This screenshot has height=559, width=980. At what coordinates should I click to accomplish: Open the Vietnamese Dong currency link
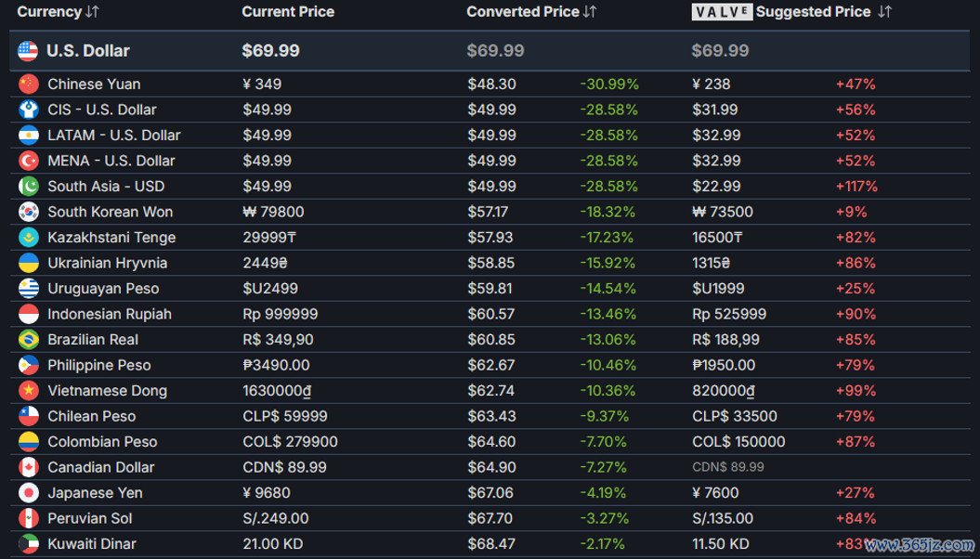coord(108,391)
